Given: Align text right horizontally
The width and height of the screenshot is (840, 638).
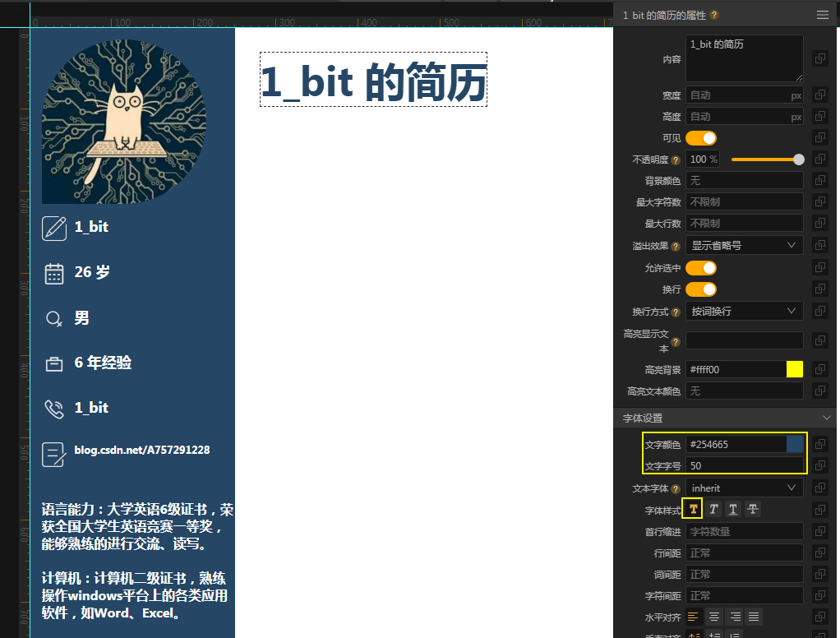Looking at the screenshot, I should pyautogui.click(x=734, y=617).
